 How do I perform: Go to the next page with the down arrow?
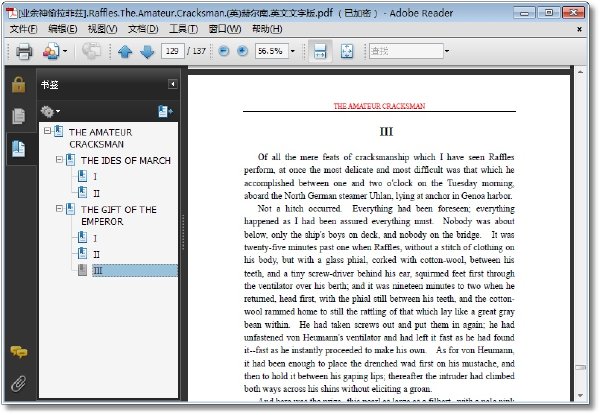click(147, 51)
